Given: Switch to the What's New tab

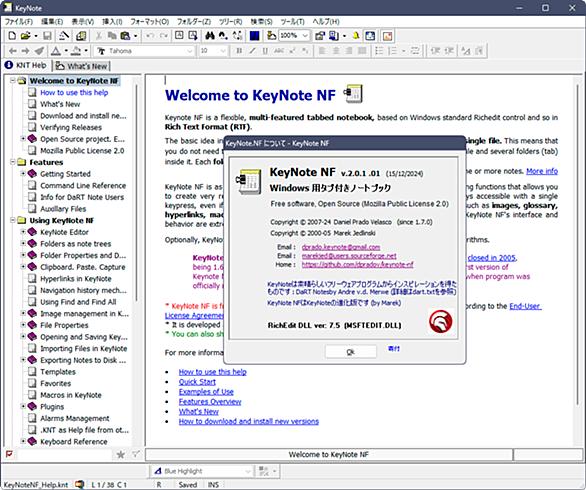Looking at the screenshot, I should pos(81,66).
